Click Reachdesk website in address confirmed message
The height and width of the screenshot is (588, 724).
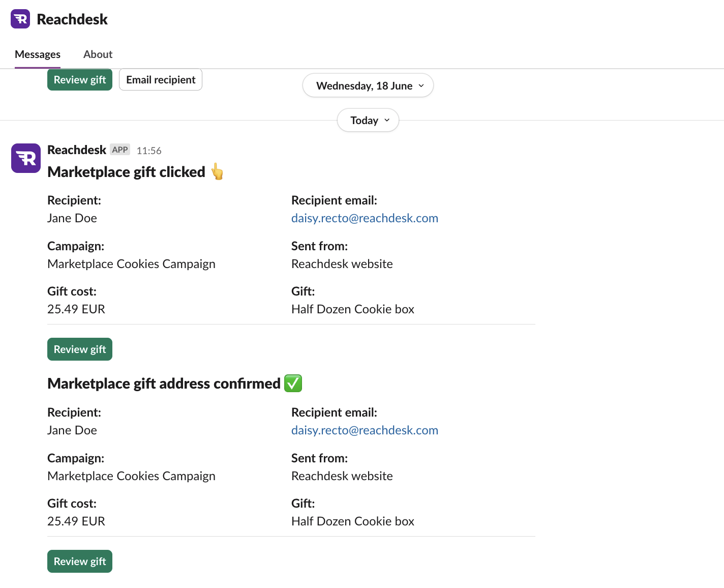(342, 476)
